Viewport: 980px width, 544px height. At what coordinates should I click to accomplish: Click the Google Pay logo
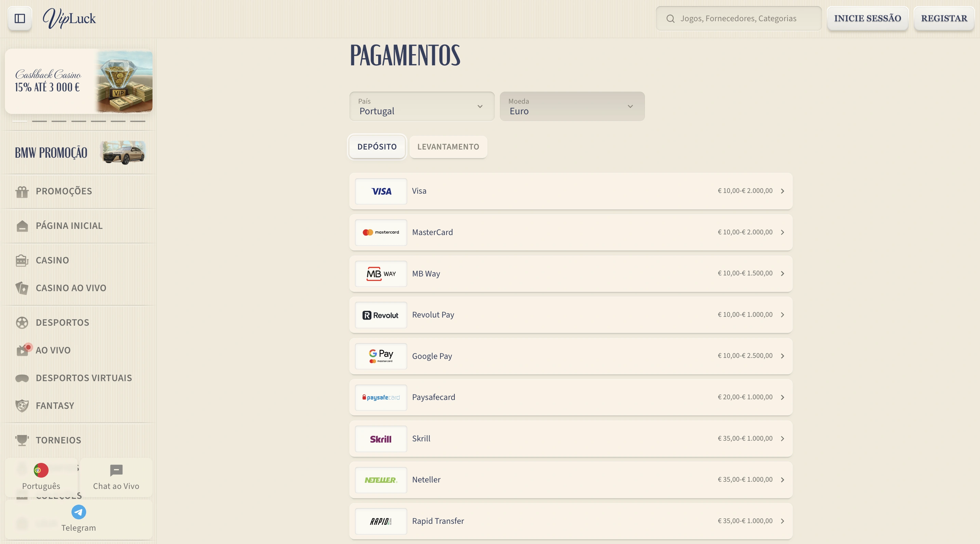(381, 356)
